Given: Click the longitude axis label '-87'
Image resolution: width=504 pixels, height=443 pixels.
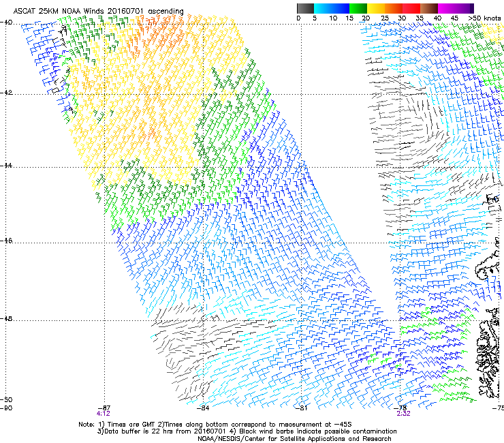Looking at the screenshot, I should click(x=104, y=408).
